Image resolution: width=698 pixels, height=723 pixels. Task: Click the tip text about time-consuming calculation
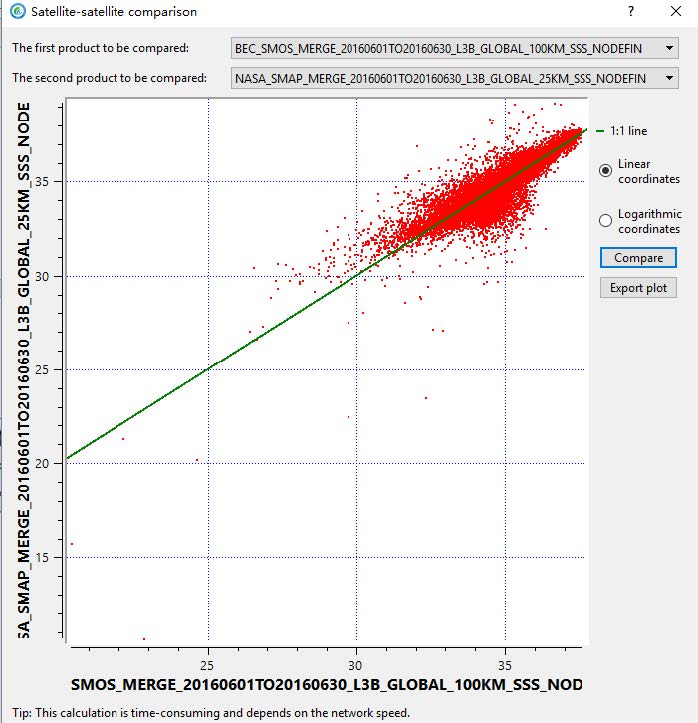coord(211,713)
